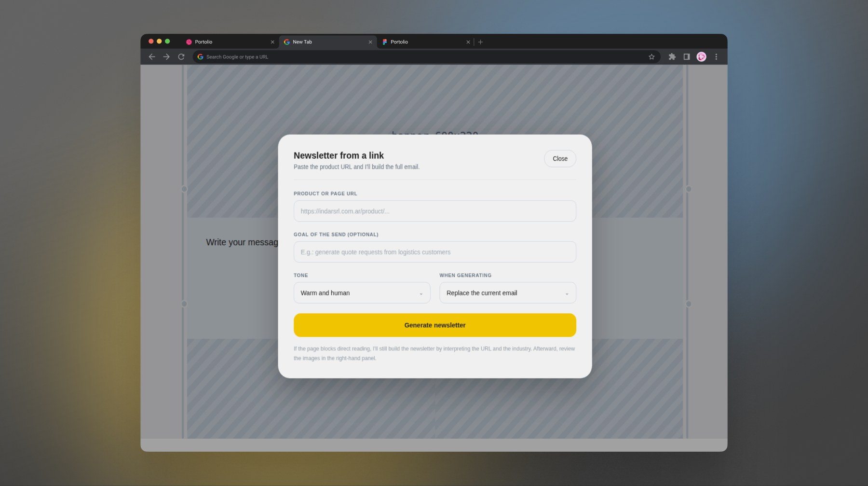The image size is (868, 486).
Task: Open the profile avatar menu
Action: click(702, 57)
